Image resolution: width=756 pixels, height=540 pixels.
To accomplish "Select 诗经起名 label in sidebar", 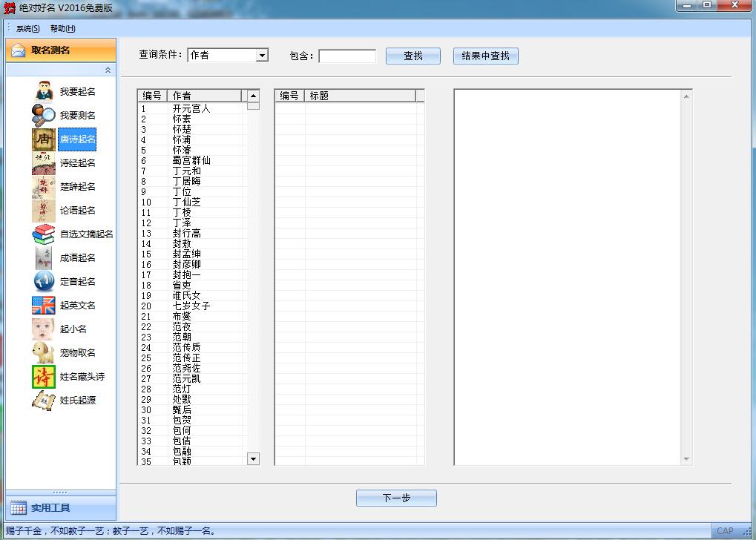I will click(78, 163).
